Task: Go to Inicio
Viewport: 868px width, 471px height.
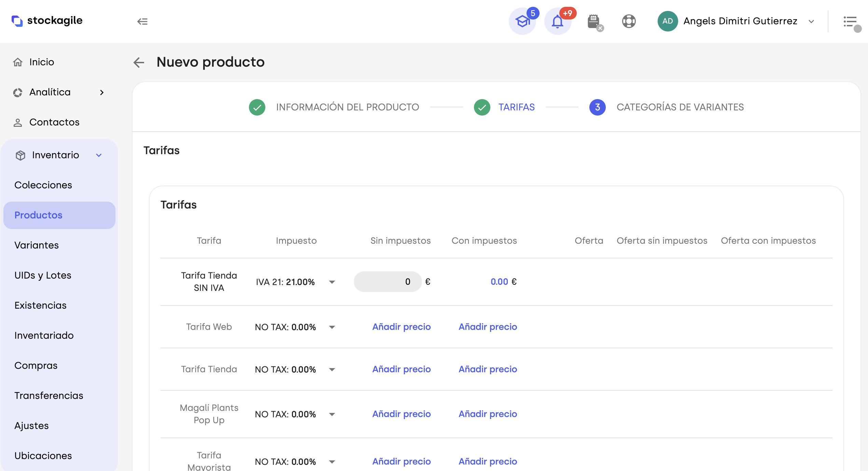Action: point(42,62)
